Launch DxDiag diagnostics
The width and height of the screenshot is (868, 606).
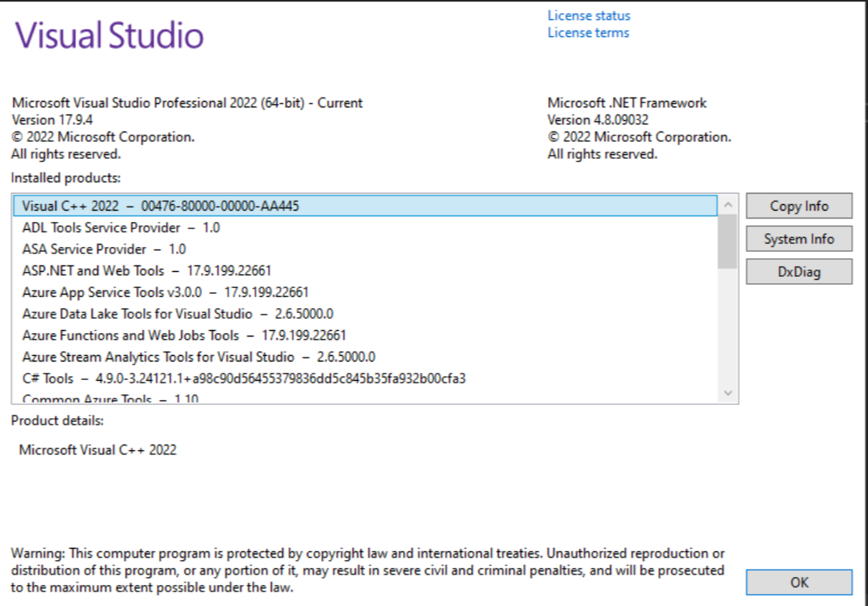pos(798,271)
